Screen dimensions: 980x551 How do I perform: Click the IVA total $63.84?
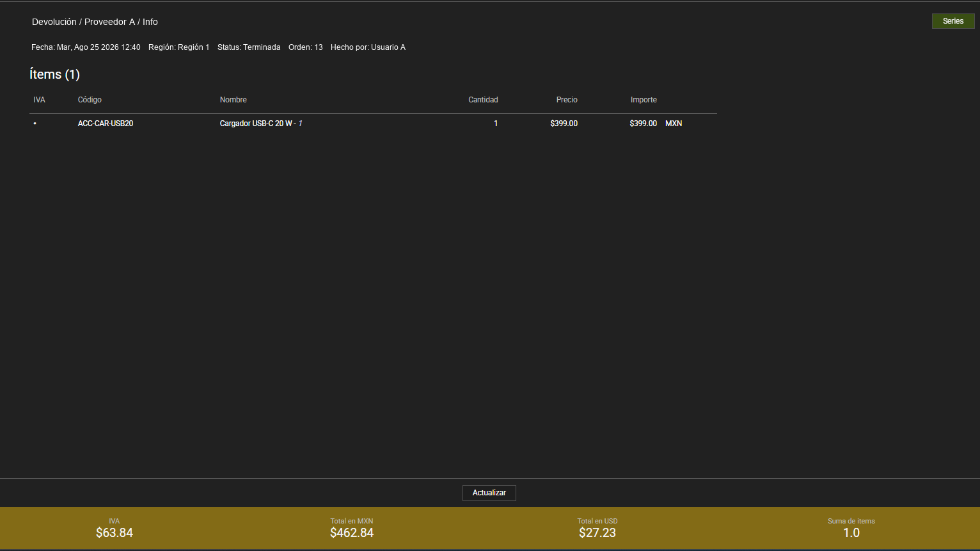[115, 532]
